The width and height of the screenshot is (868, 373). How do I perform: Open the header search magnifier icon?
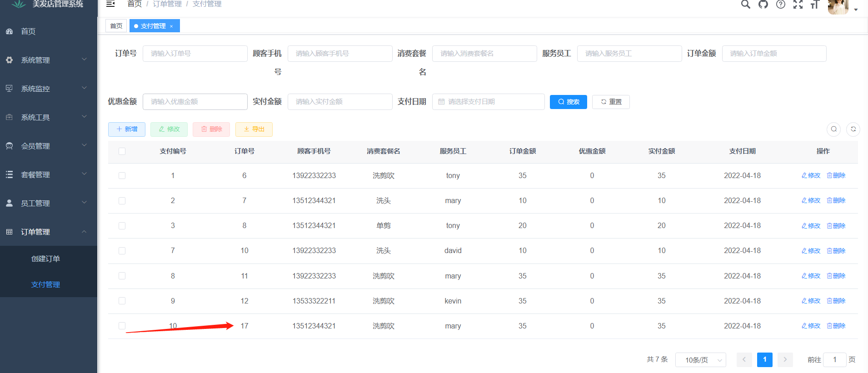pos(746,4)
